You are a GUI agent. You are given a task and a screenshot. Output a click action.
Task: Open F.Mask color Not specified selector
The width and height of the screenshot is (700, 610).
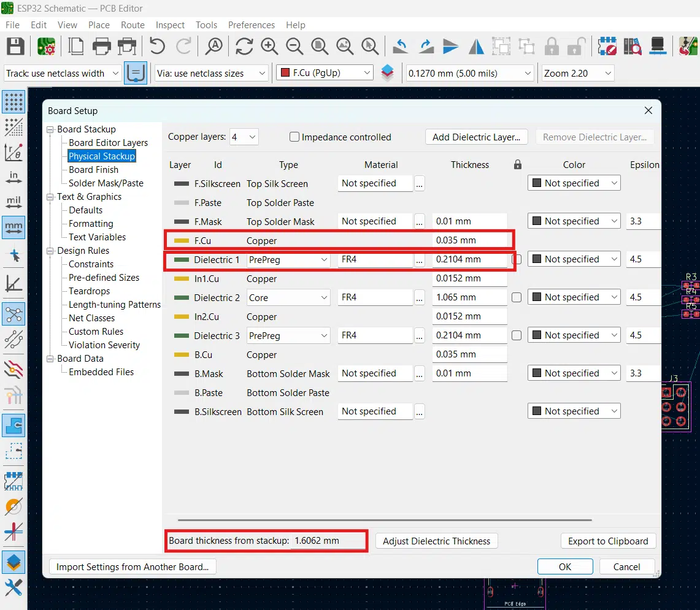[x=574, y=221]
